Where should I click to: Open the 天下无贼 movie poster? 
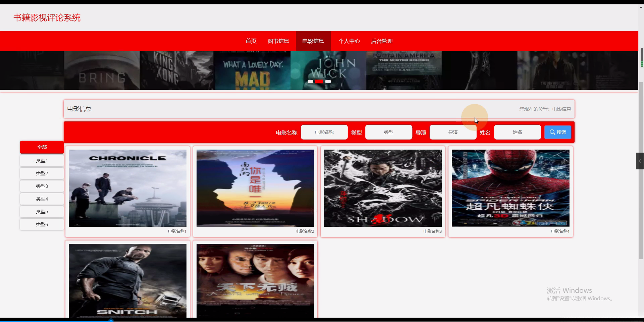(255, 281)
